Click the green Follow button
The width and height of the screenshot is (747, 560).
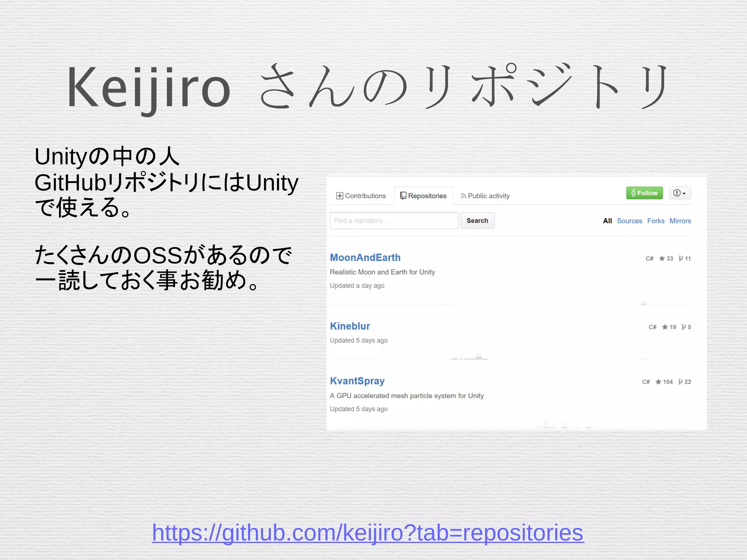coord(645,193)
